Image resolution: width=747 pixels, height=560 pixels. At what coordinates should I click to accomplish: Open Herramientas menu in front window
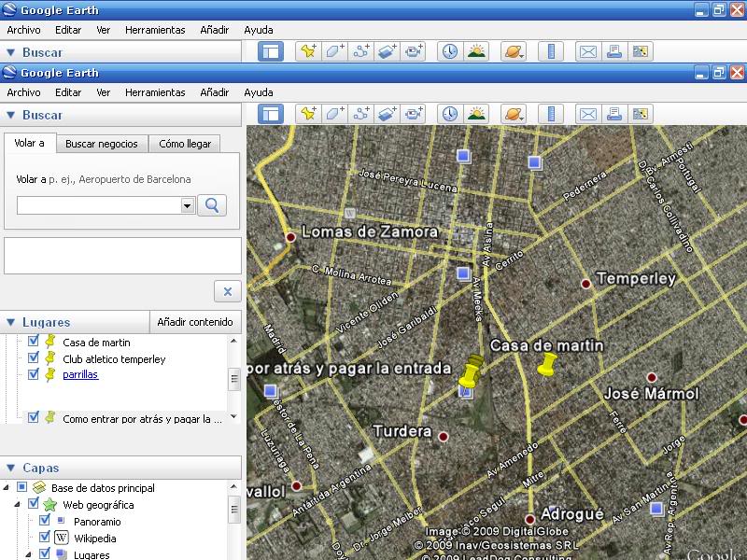pyautogui.click(x=155, y=92)
